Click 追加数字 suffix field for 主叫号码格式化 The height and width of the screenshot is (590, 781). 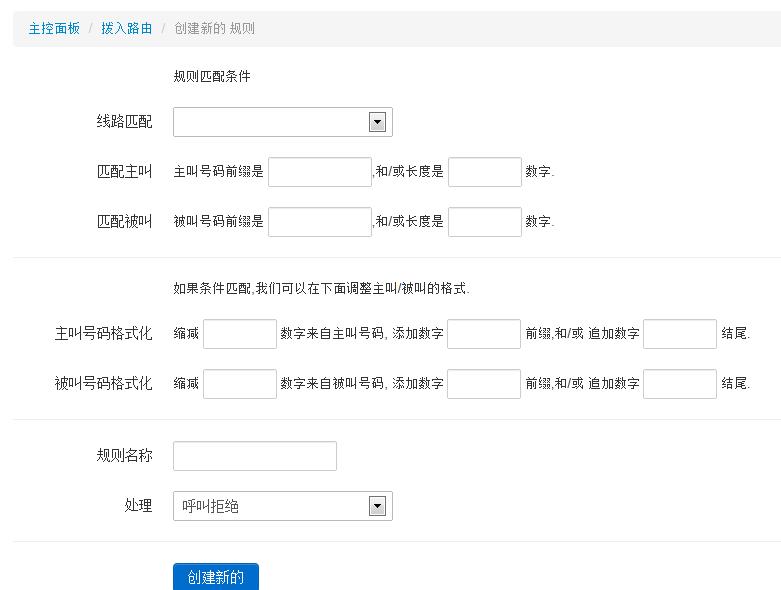point(680,334)
